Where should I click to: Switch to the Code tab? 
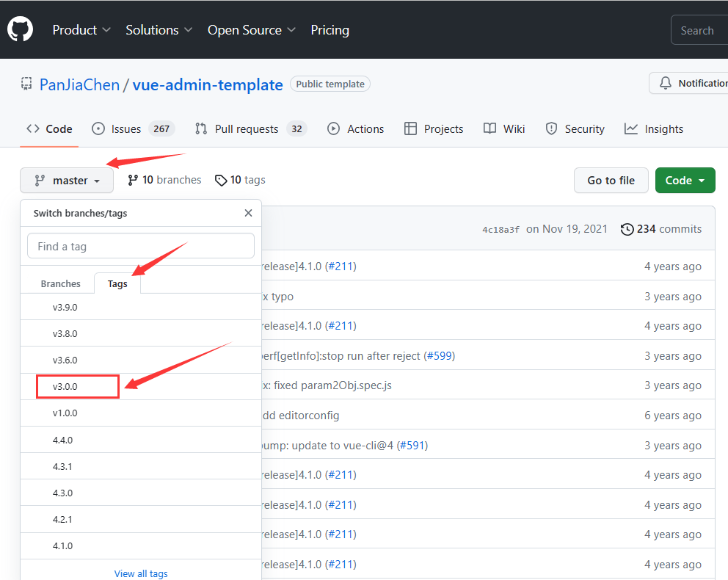[x=49, y=128]
